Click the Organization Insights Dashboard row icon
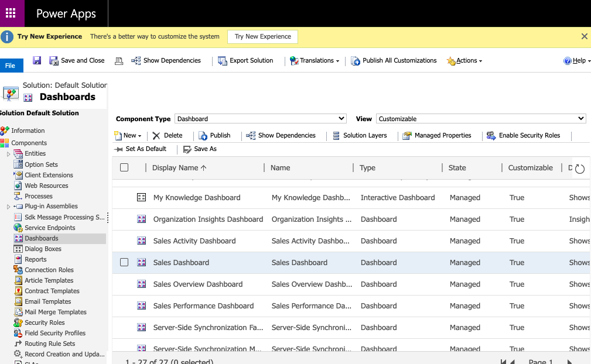 [x=141, y=219]
